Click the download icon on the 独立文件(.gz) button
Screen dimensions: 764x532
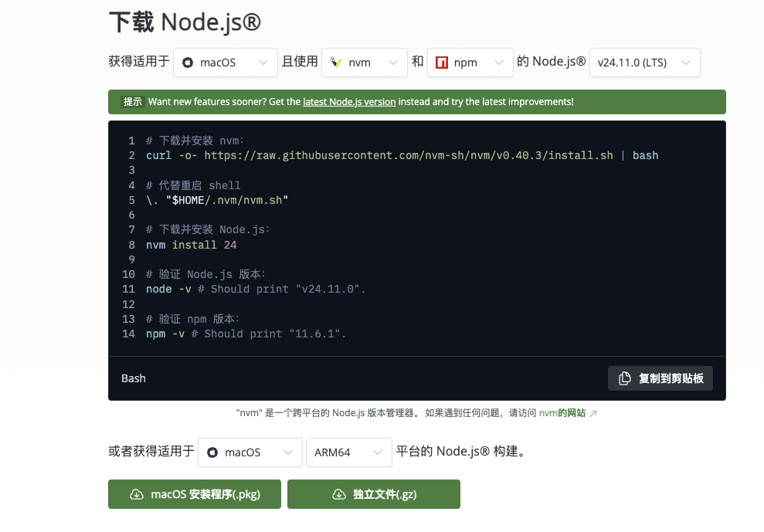click(x=338, y=494)
